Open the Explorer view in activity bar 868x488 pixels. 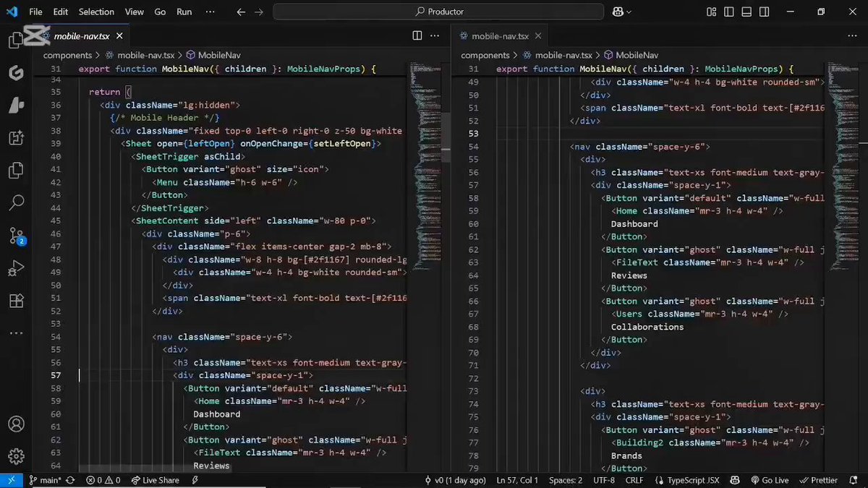click(16, 40)
